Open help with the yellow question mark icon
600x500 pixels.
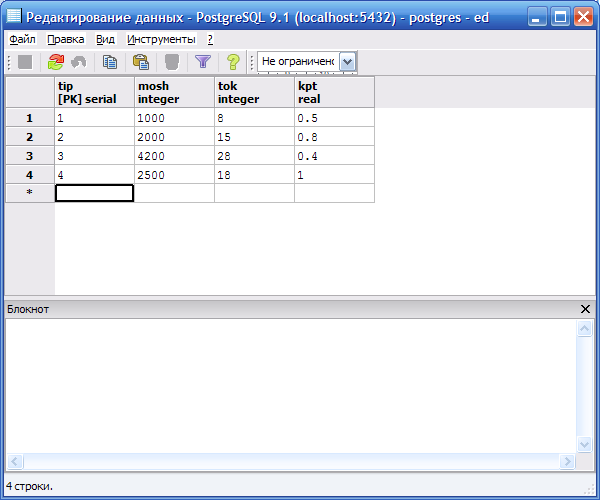pos(233,62)
